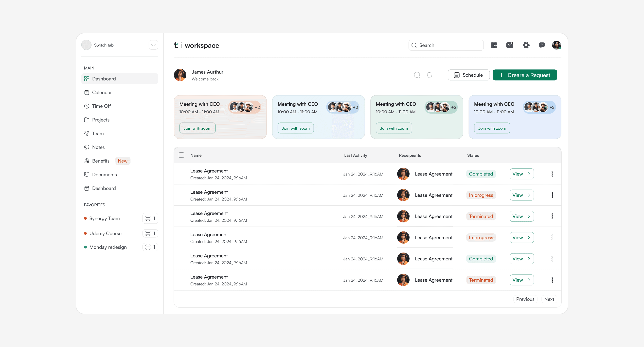Open the layout grid icon in header
Viewport: 644px width, 347px height.
click(494, 45)
